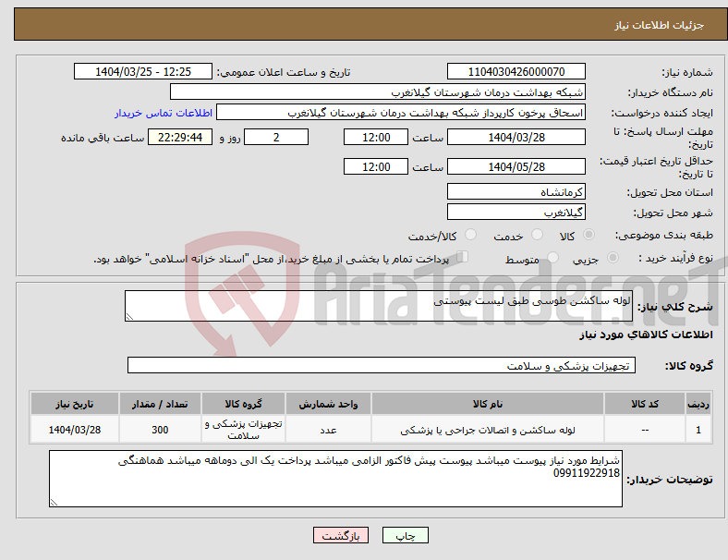Click the response deadline hour 12:00 field
728x560 pixels.
[x=376, y=137]
